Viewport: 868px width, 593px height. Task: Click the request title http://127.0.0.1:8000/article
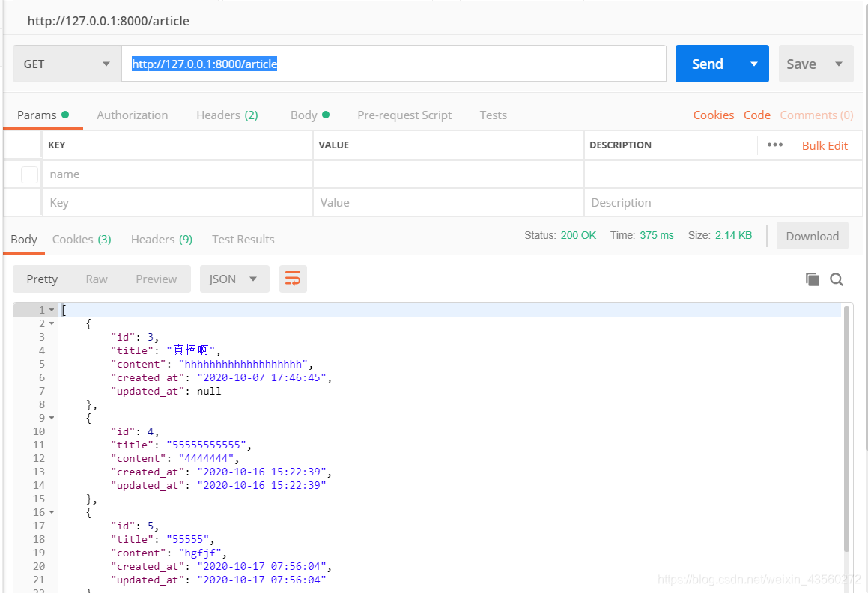coord(109,21)
